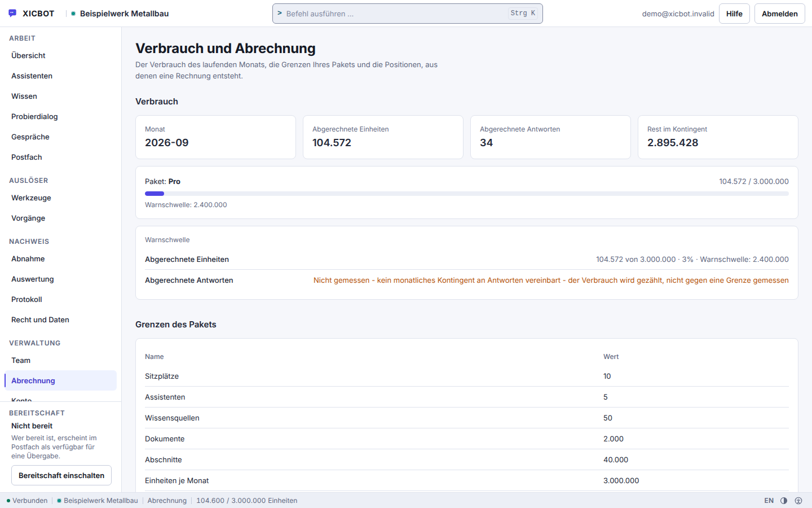Viewport: 812px width, 508px height.
Task: Click the Paket Pro usage progress bar
Action: pyautogui.click(x=467, y=194)
